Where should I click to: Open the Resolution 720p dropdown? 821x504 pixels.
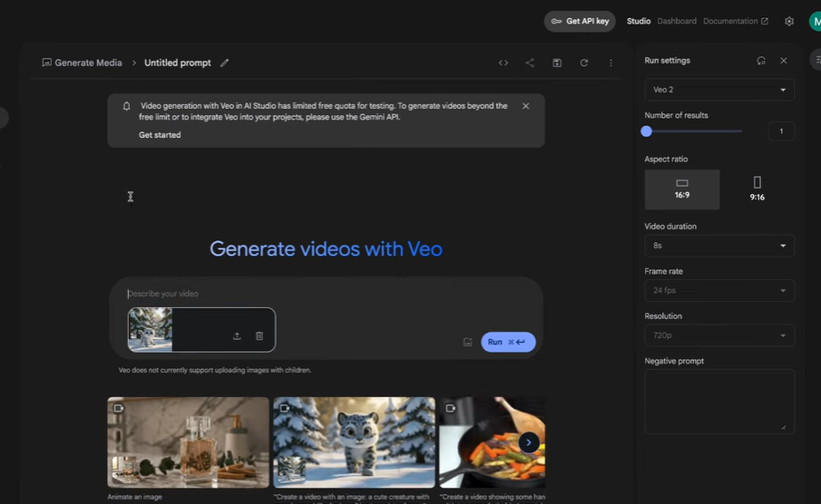pyautogui.click(x=719, y=335)
